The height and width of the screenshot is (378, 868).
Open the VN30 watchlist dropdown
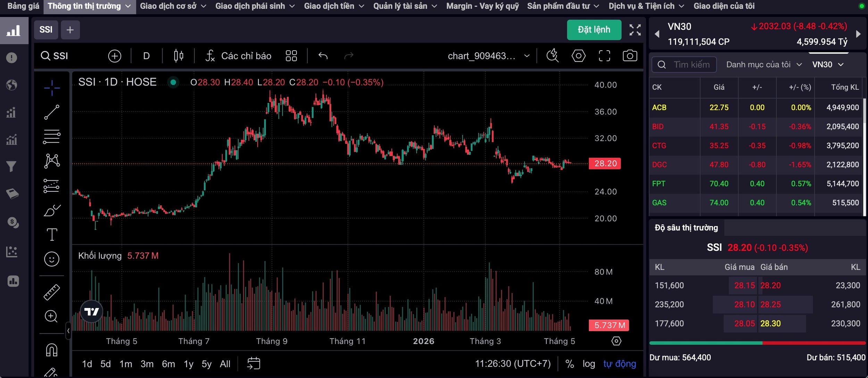click(828, 65)
